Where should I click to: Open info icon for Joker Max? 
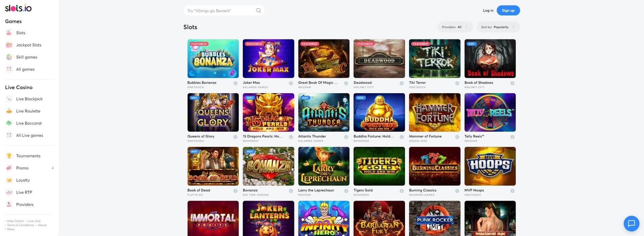(291, 83)
